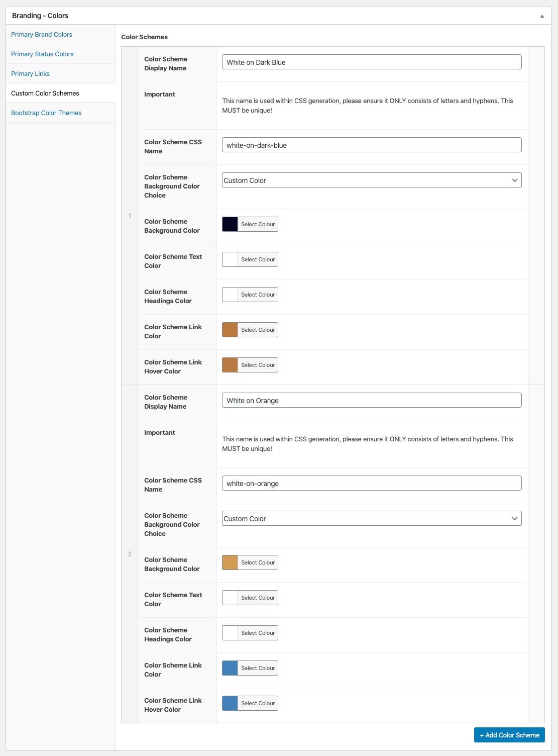Edit the White on Orange display name

click(x=372, y=401)
